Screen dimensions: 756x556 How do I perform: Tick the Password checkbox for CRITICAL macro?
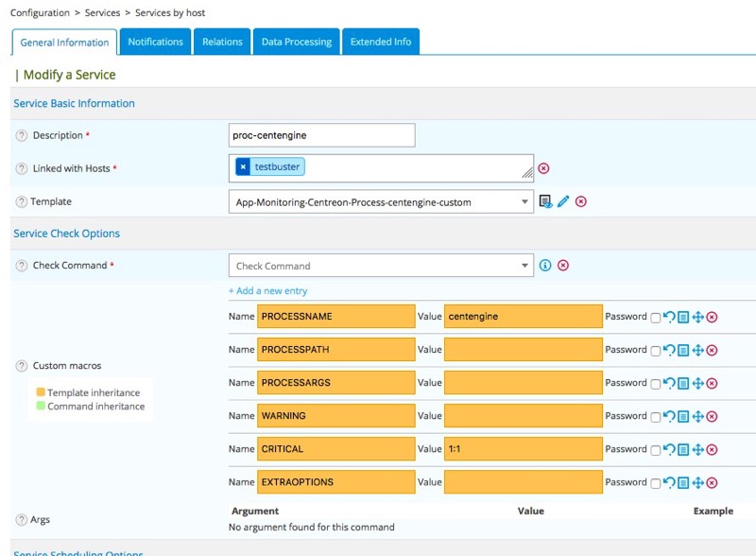point(656,450)
